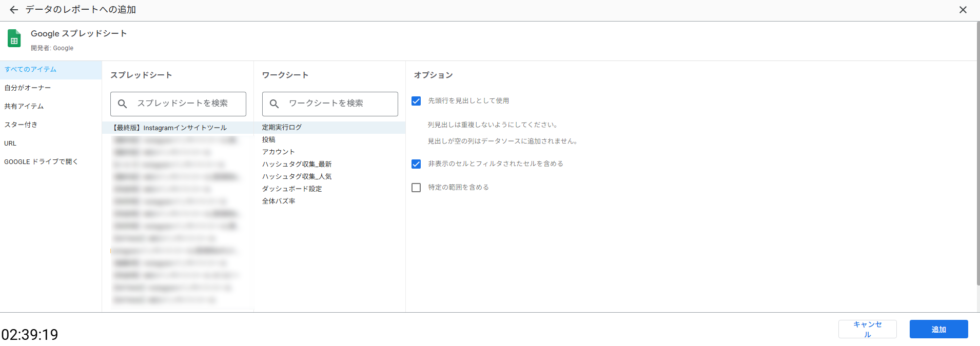
Task: Click the Google Sheets green icon
Action: [14, 39]
